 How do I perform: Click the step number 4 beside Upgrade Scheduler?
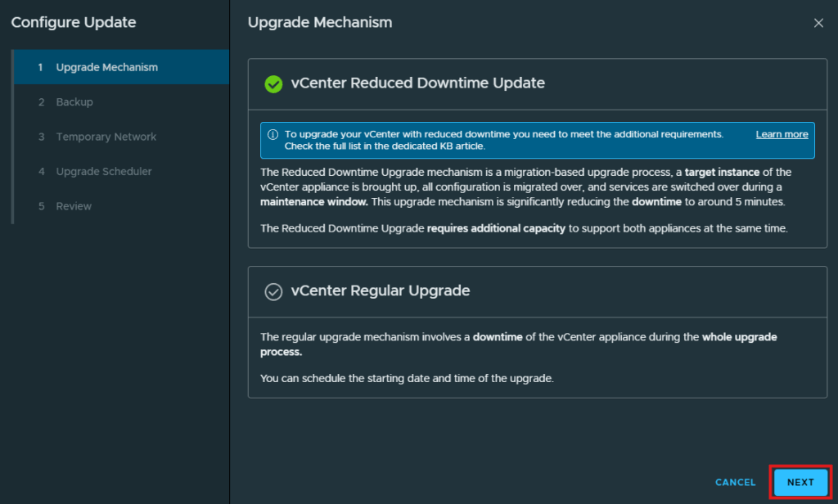(x=41, y=172)
